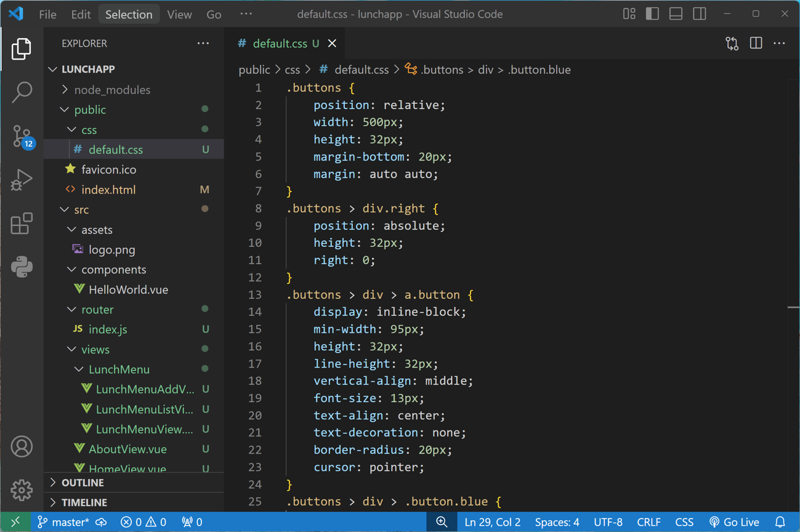800x532 pixels.
Task: Open the Run and Debug view
Action: 22,180
